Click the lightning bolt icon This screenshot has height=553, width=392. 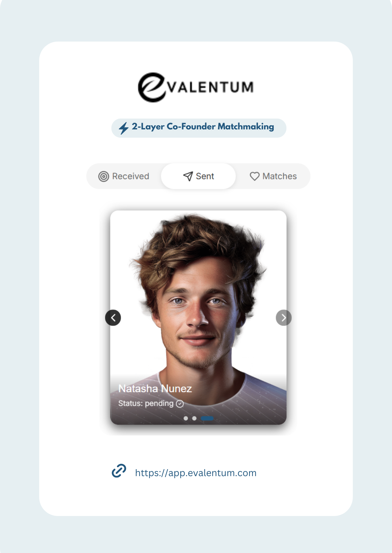124,128
